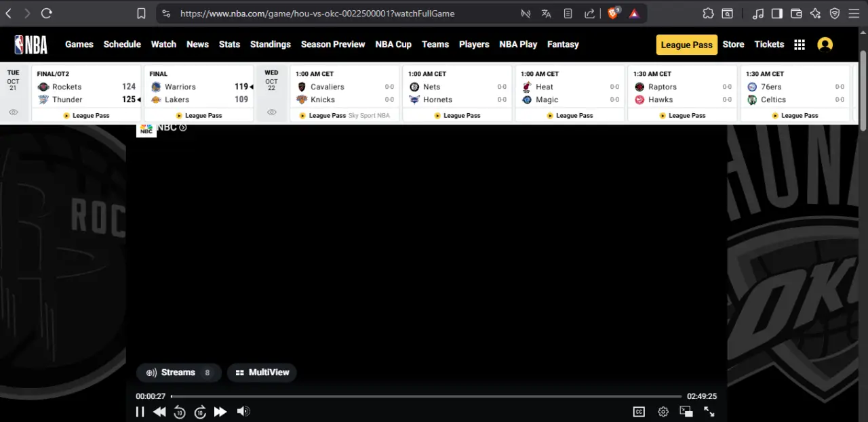Click the League Pass button
Viewport: 868px width, 422px height.
coord(686,45)
